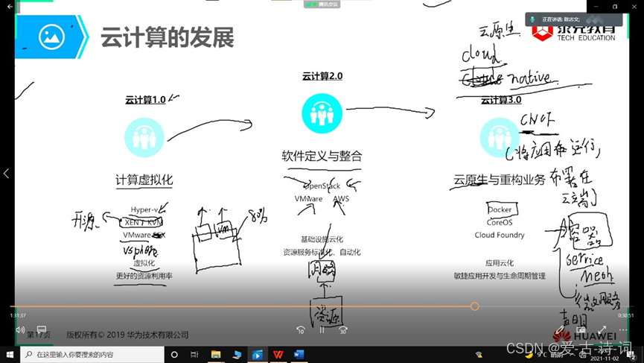
Task: Open WPS Office from the taskbar
Action: pos(278,354)
